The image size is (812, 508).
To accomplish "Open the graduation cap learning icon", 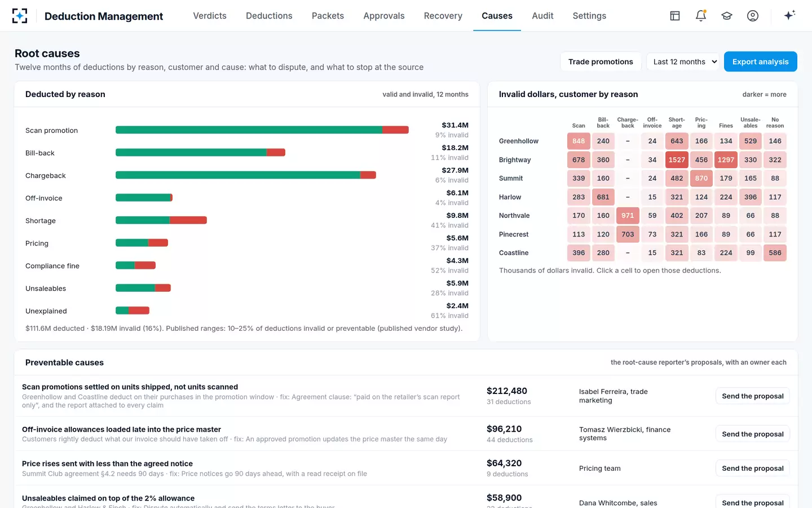I will pos(727,16).
